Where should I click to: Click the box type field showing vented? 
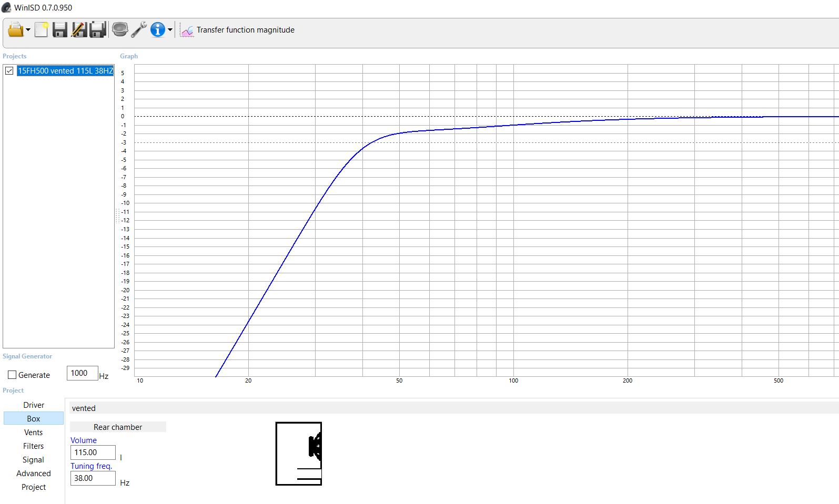coord(454,408)
